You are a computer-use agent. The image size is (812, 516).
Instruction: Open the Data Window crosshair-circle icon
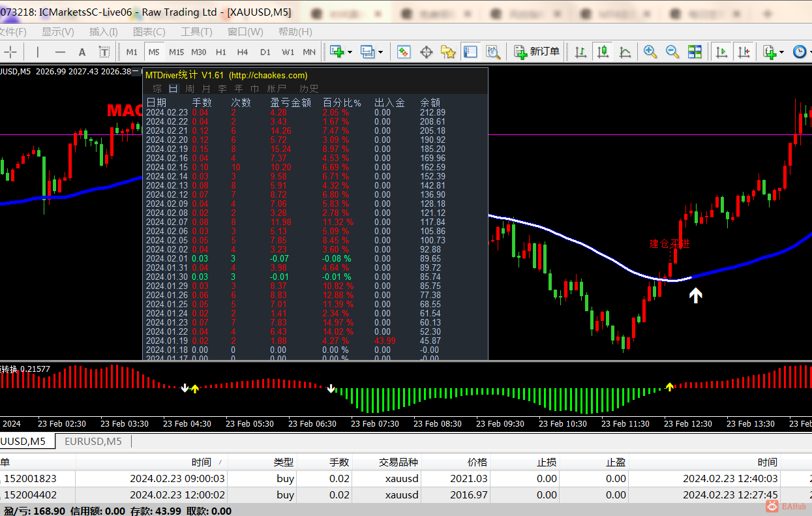pos(427,52)
